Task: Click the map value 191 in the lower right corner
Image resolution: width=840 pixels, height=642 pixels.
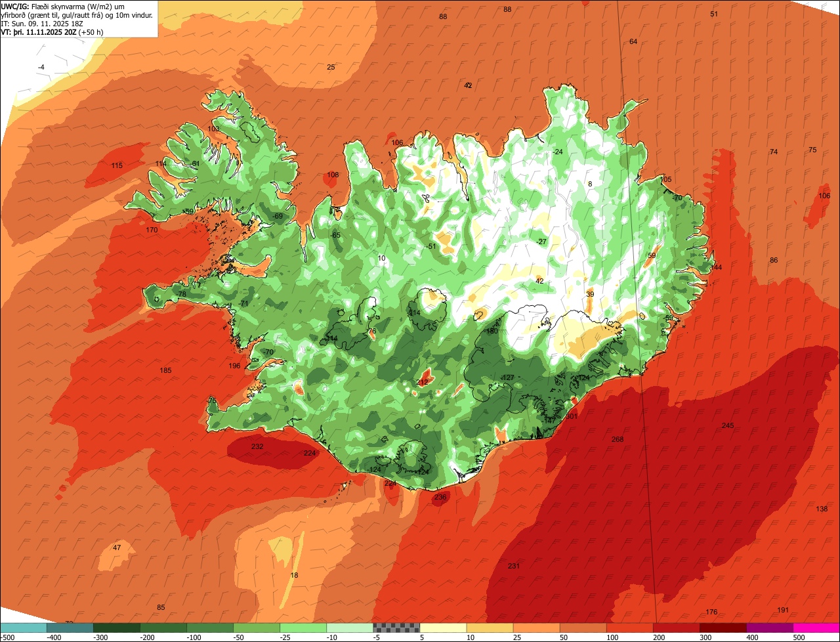Action: [782, 610]
